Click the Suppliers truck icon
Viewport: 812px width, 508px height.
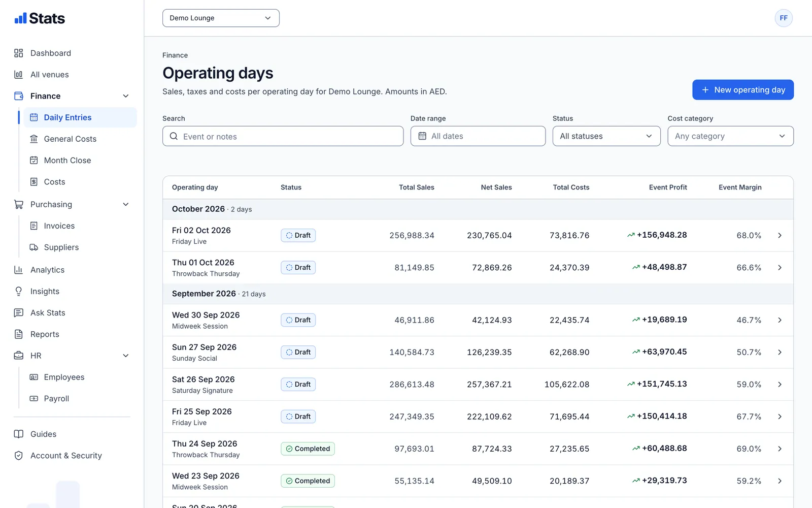pos(34,247)
